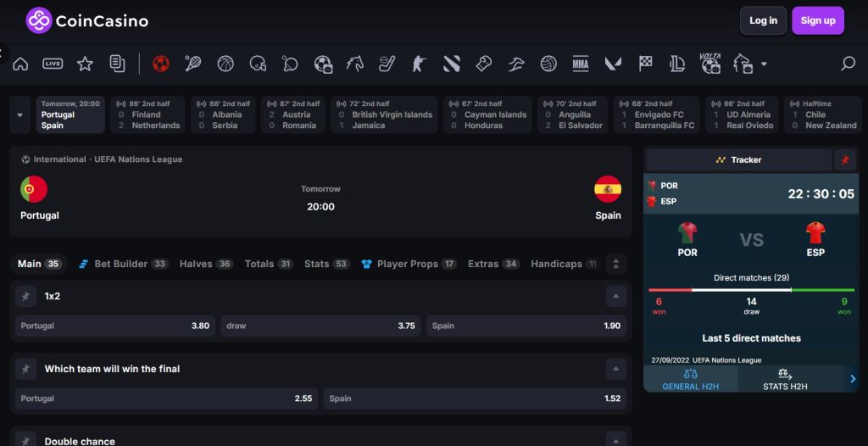Image resolution: width=868 pixels, height=446 pixels.
Task: Show next tracker tab with blue chevron
Action: click(853, 379)
